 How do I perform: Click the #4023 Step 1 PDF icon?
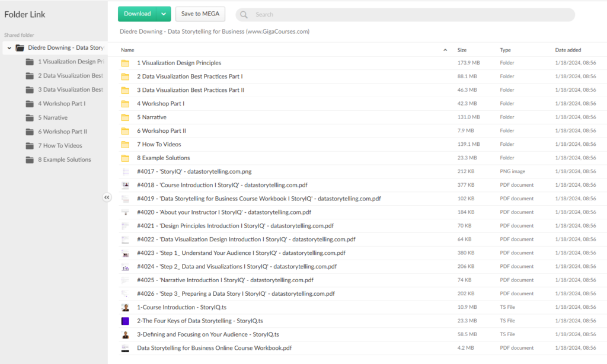click(x=125, y=253)
